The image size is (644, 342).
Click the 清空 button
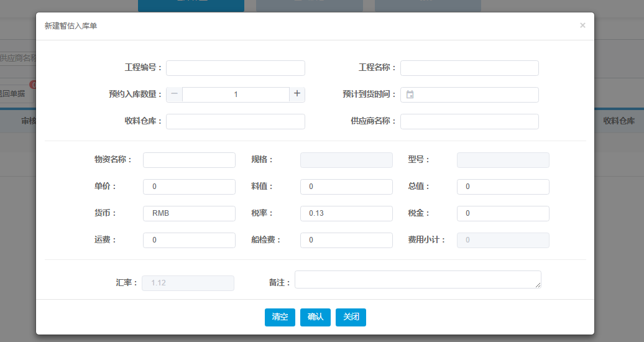(x=280, y=317)
